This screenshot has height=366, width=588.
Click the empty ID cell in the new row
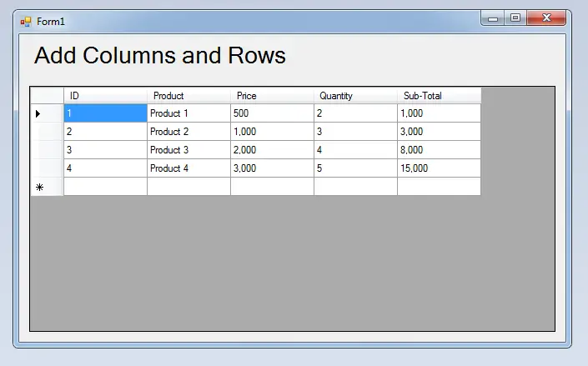click(x=105, y=187)
